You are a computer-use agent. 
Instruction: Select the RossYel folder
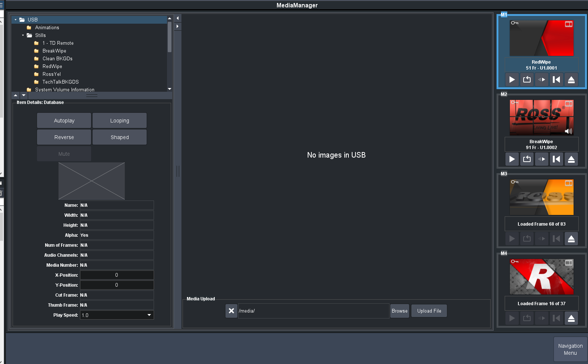51,74
